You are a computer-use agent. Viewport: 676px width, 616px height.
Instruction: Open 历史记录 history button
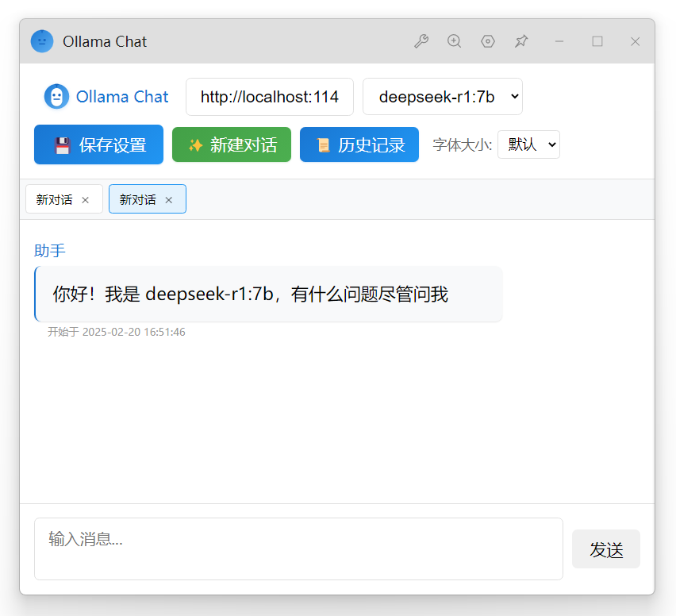tap(359, 144)
